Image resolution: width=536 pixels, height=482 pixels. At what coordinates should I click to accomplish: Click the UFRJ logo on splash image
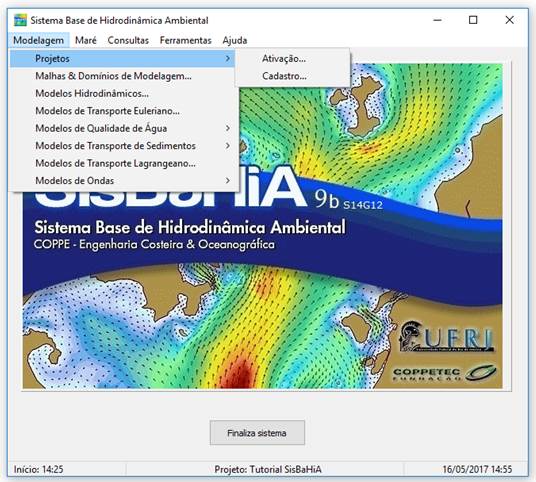tap(446, 337)
